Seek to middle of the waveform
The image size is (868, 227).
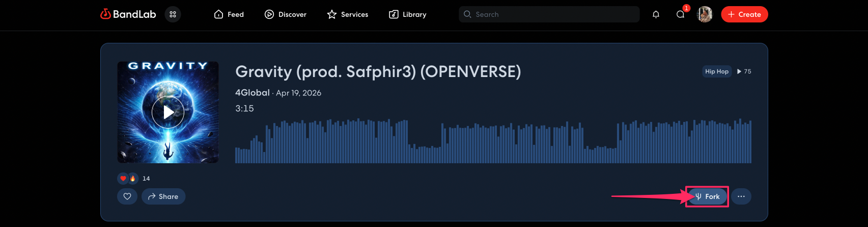click(493, 143)
